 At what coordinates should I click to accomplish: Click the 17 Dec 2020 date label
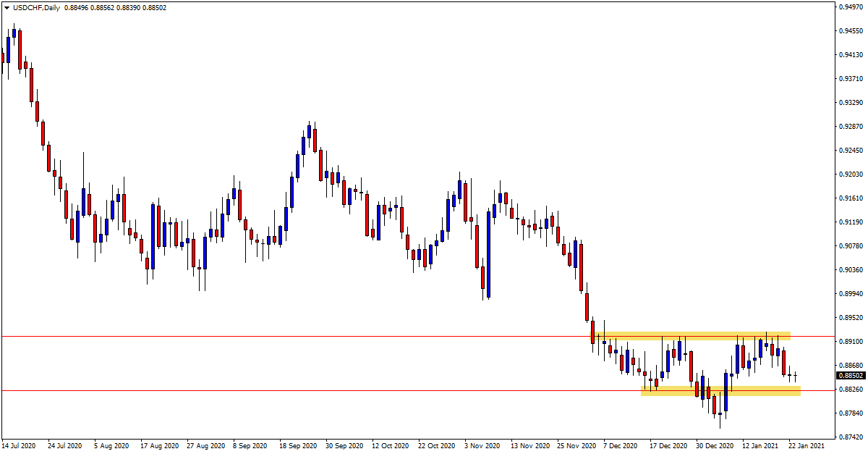click(667, 446)
